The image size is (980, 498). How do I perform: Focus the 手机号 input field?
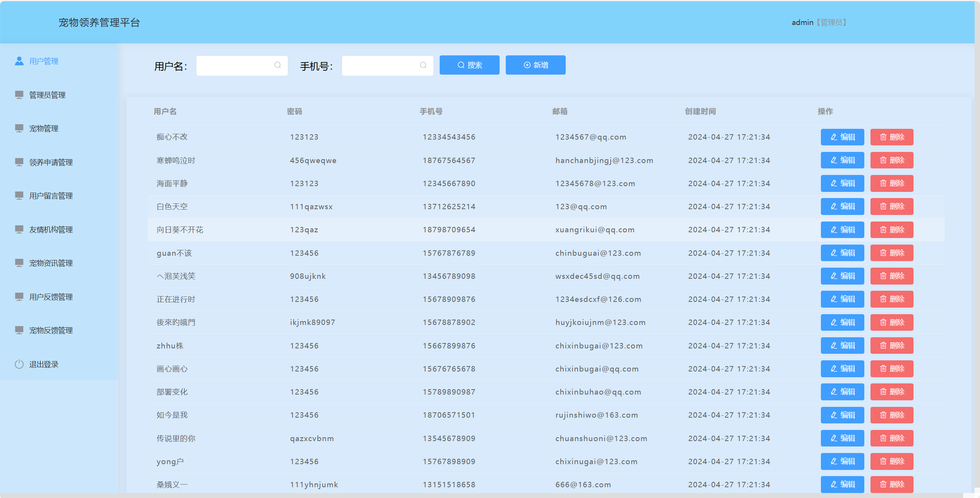pyautogui.click(x=380, y=65)
